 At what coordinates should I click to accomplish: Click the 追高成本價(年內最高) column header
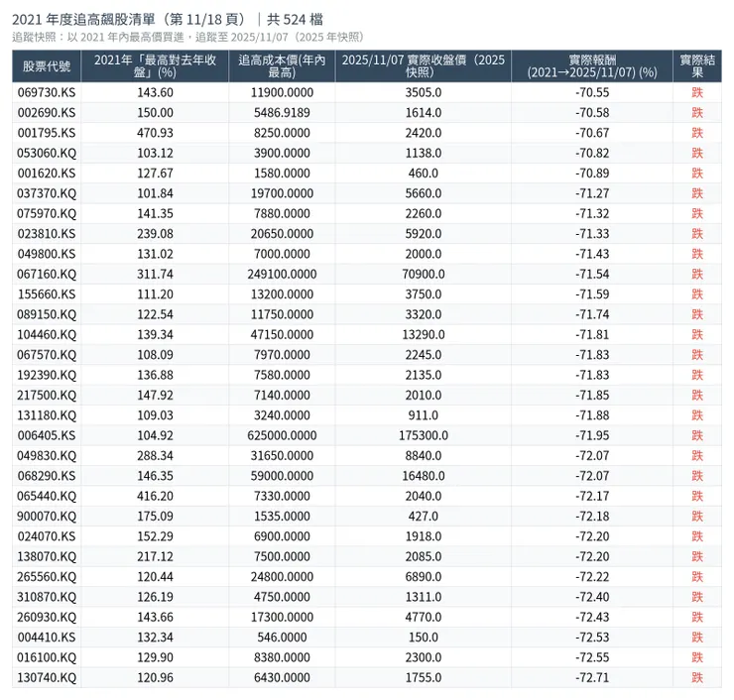(282, 66)
